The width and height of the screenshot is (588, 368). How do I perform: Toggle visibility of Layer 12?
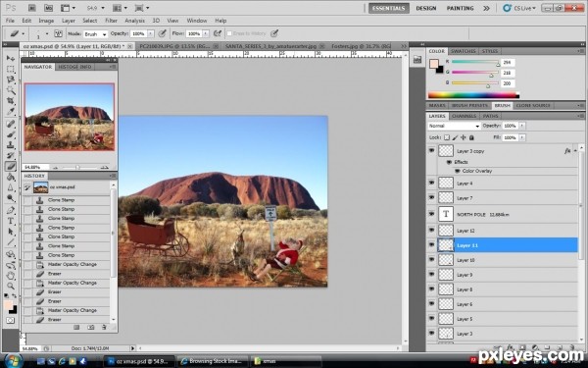click(431, 230)
